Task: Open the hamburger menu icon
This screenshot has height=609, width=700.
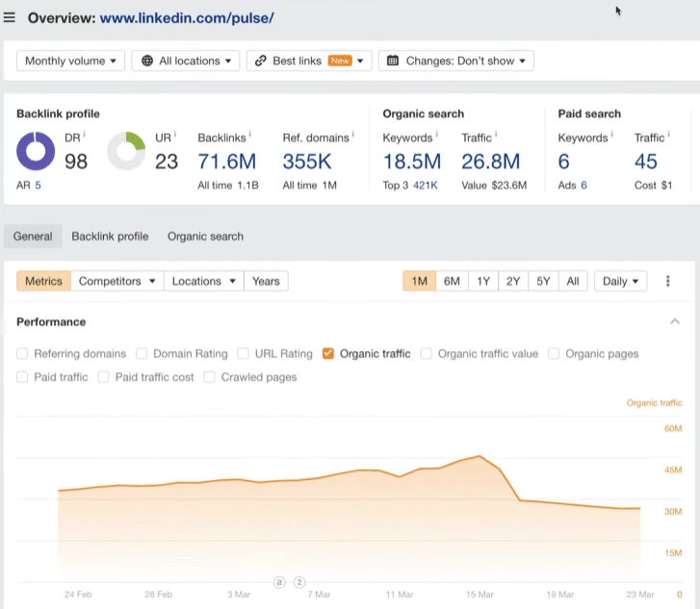Action: tap(10, 18)
